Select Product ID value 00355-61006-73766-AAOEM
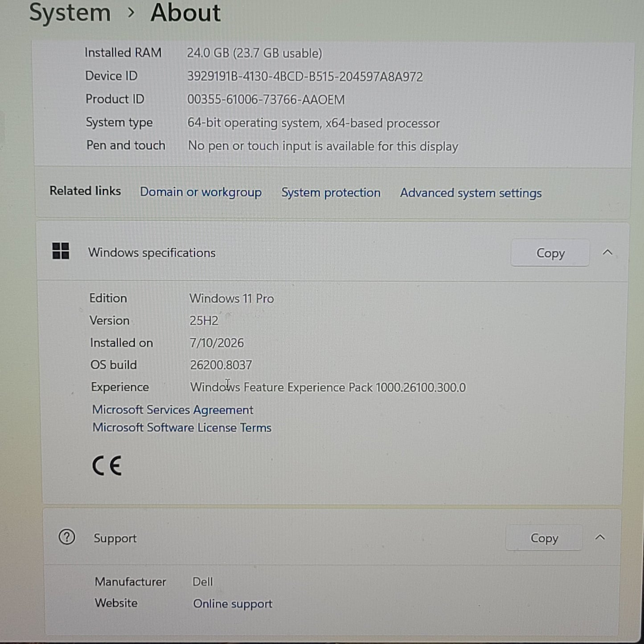Viewport: 644px width, 644px height. point(266,99)
